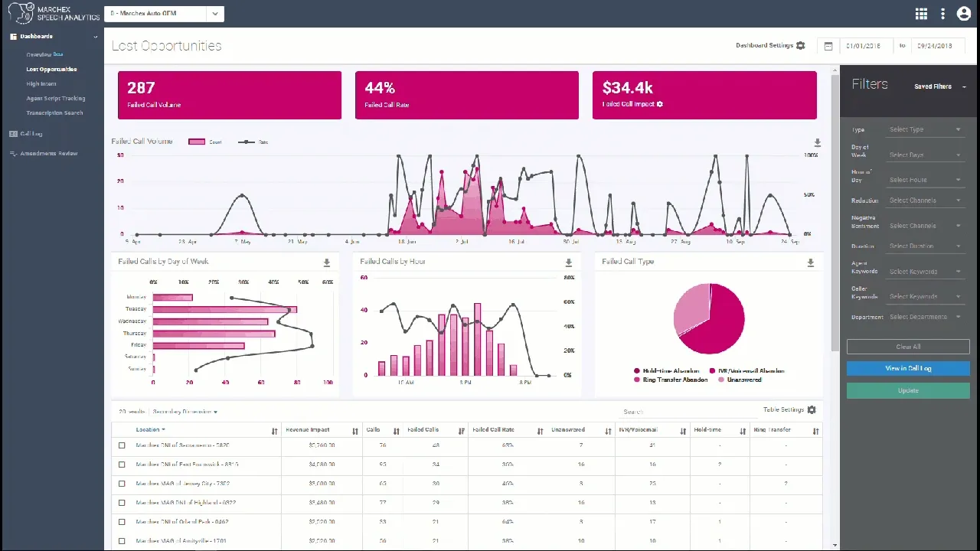Toggle Count series in chart legend
980x551 pixels.
[x=205, y=142]
